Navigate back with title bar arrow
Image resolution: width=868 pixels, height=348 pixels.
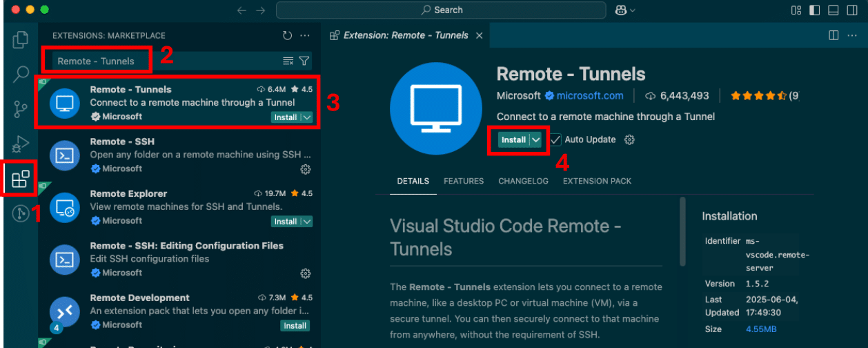click(x=241, y=10)
